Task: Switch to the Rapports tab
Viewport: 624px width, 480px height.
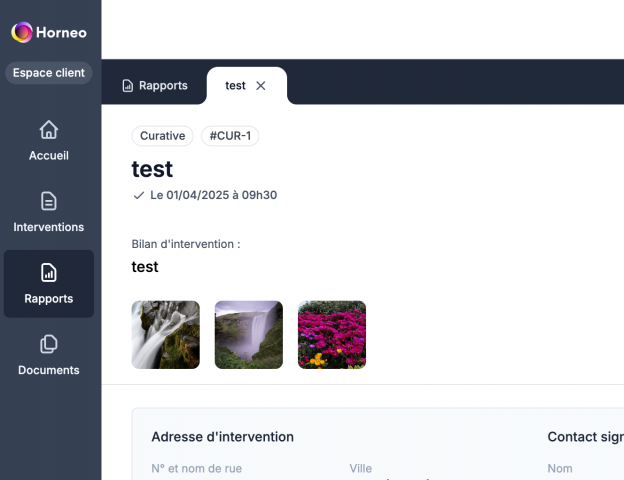Action: point(155,86)
